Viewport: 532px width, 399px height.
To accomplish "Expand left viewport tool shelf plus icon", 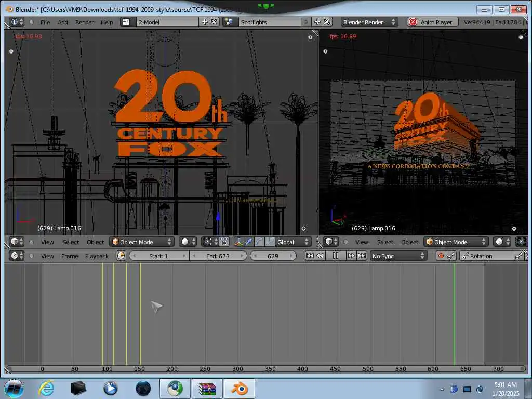I will click(11, 51).
